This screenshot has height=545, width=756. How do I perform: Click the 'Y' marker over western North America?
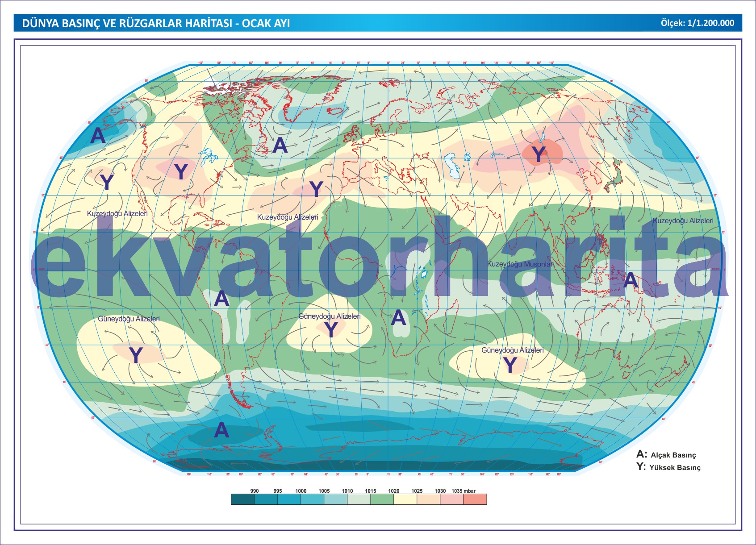coord(181,172)
